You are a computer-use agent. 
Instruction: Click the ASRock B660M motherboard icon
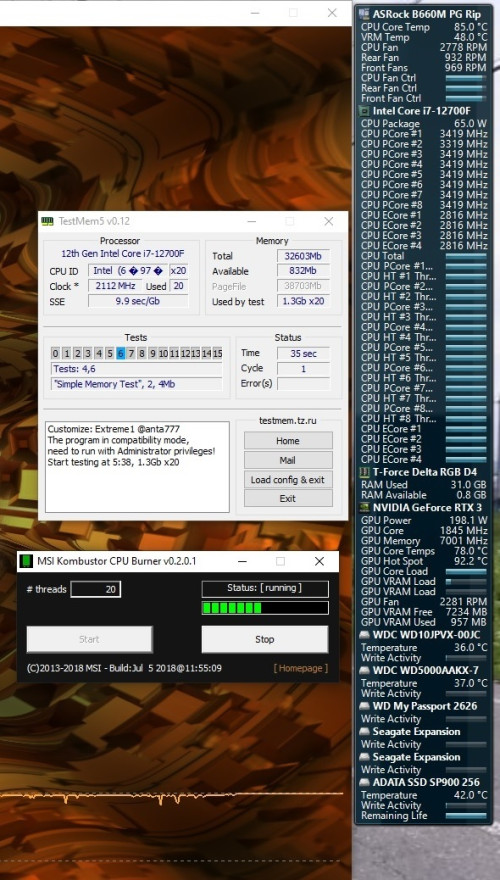(364, 14)
